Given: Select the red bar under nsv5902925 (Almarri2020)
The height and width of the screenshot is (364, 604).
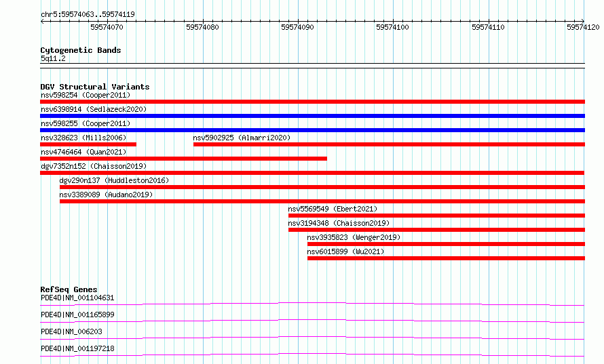Looking at the screenshot, I should (389, 144).
